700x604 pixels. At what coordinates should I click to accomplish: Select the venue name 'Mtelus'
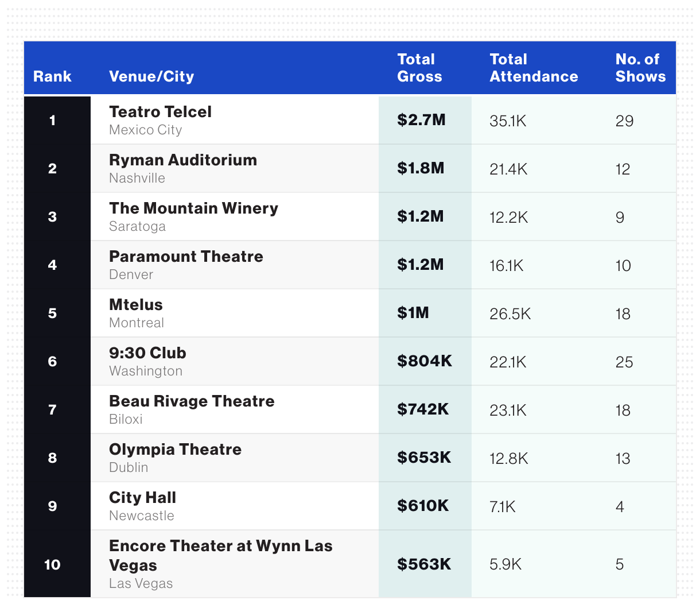point(136,304)
